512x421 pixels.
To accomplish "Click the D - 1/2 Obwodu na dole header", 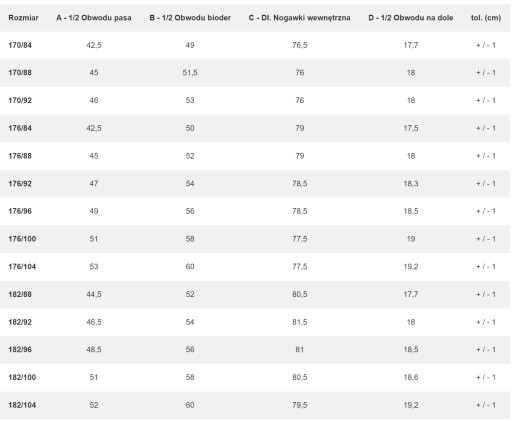I will tap(411, 18).
